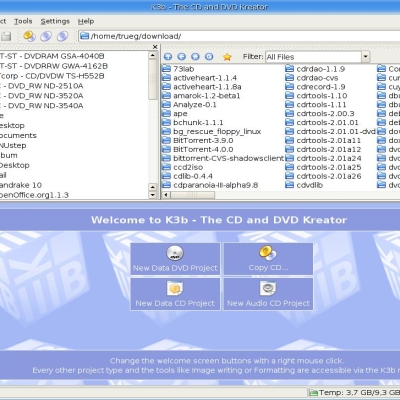
Task: Select folder cdrtools-1.10
Action: (x=322, y=96)
